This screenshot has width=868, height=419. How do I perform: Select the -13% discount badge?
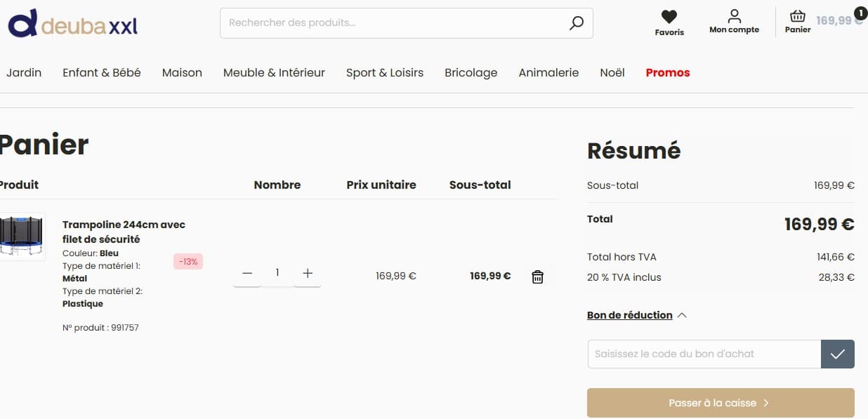tap(188, 261)
